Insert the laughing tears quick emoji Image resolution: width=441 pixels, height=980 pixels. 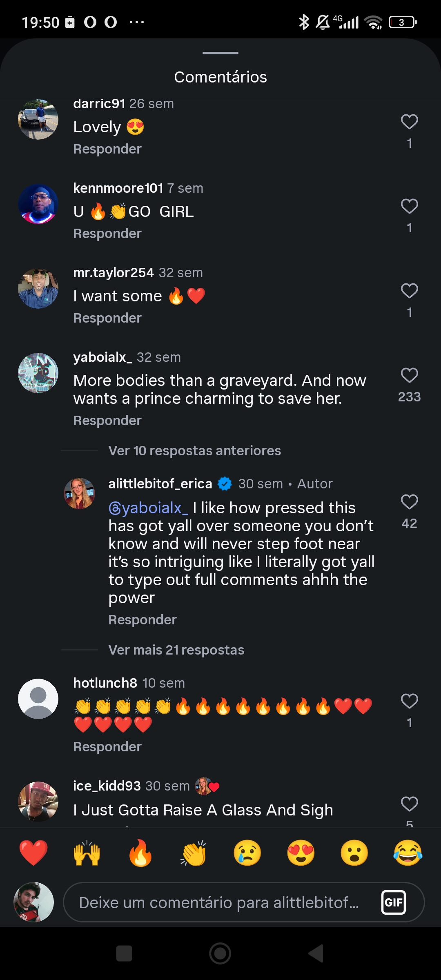(x=408, y=853)
